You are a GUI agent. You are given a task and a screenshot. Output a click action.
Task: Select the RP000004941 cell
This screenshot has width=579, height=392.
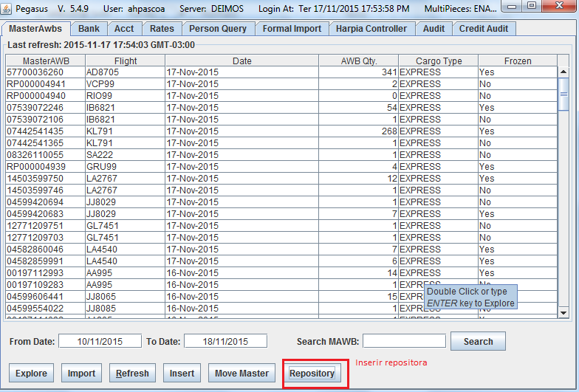click(46, 84)
